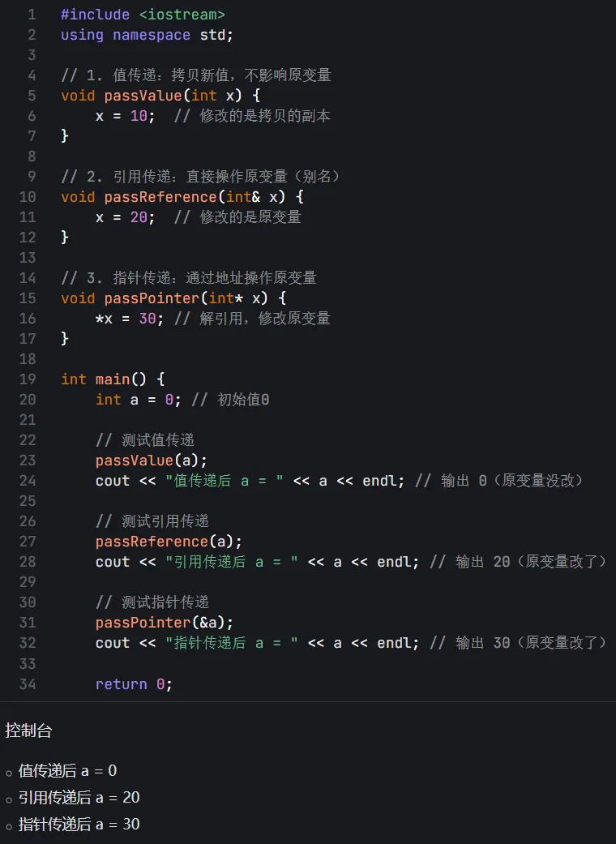Click the comment '// 修改的是原变量'
Image resolution: width=616 pixels, height=844 pixels.
pyautogui.click(x=237, y=217)
